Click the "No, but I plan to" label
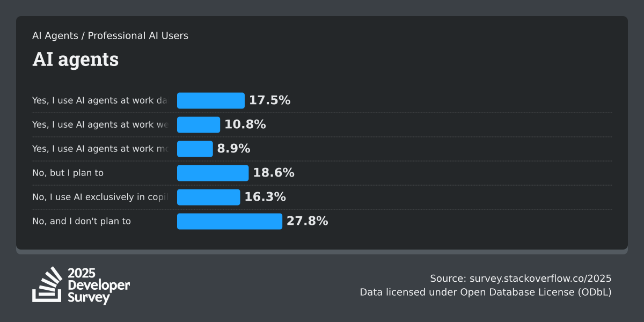Screen dimensions: 644x322 [x=68, y=173]
